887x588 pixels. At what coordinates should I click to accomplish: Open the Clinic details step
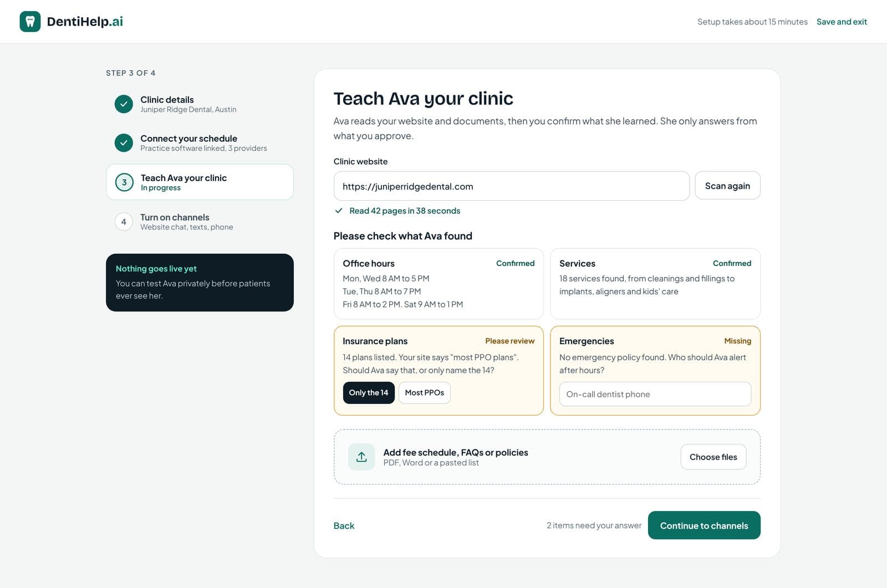coord(200,104)
